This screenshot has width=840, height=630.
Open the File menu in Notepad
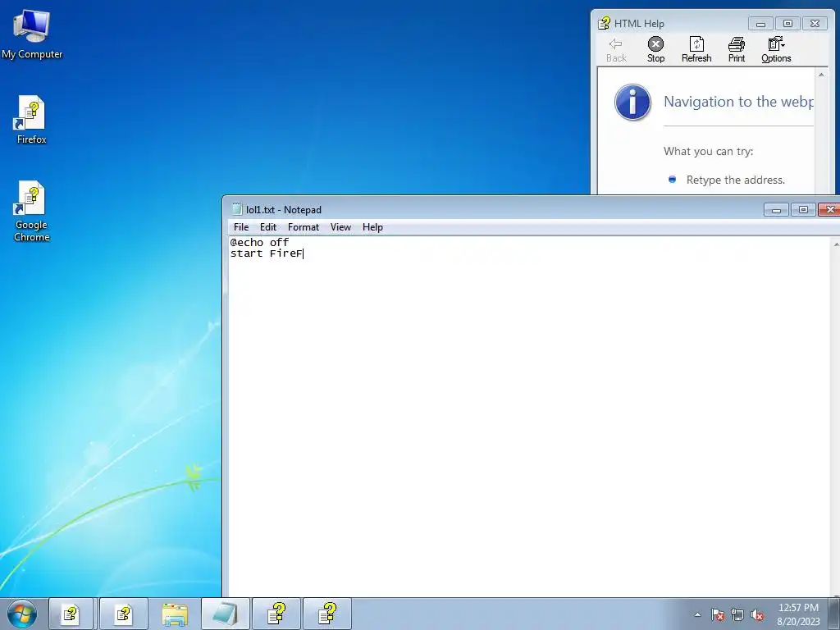[x=241, y=227]
